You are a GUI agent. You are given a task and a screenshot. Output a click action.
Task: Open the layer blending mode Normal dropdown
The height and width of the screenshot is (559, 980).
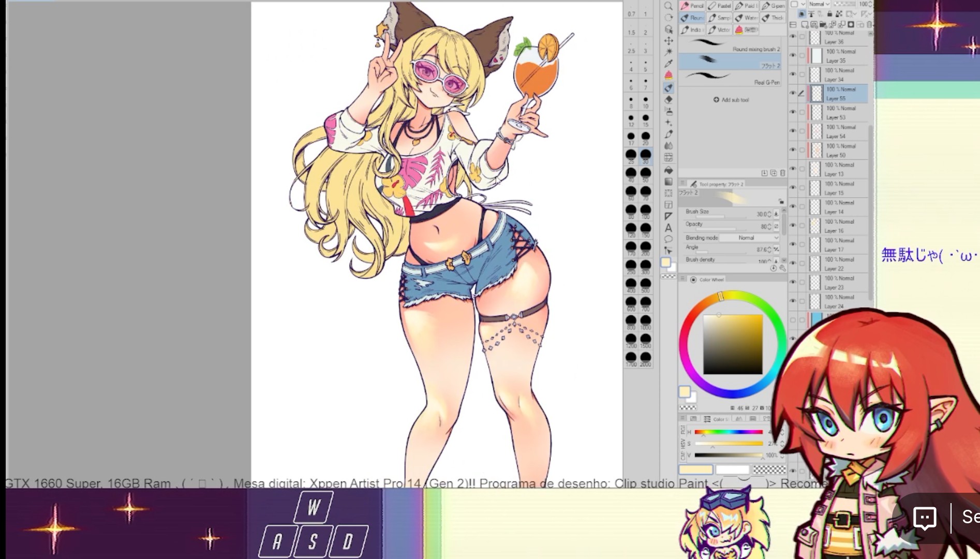click(x=819, y=4)
